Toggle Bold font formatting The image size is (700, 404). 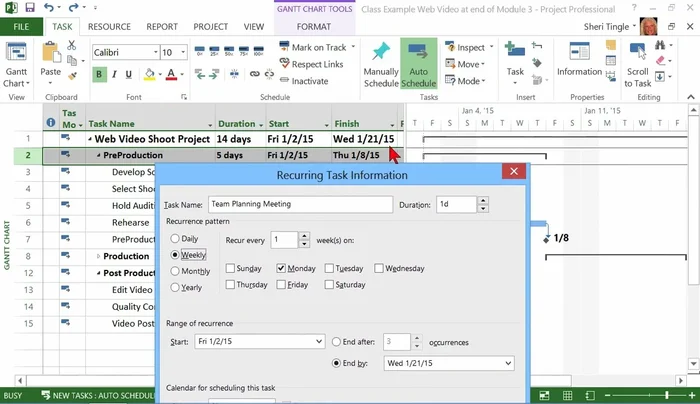pos(99,74)
